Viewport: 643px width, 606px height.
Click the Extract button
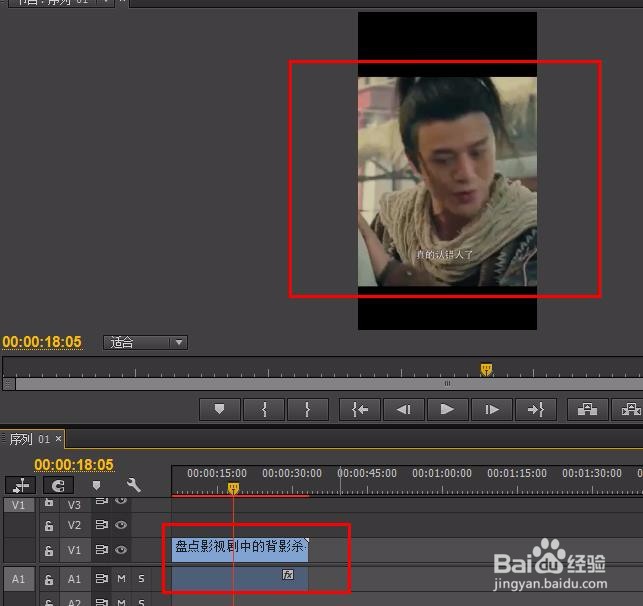click(x=629, y=409)
